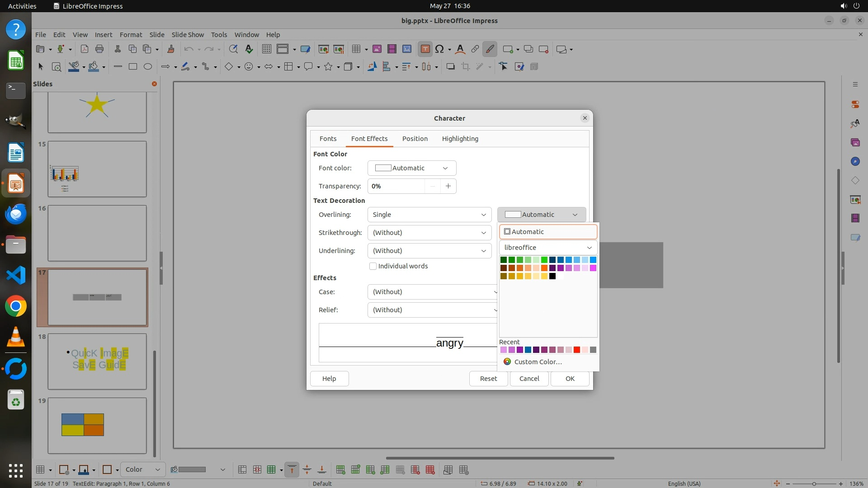Click the Crop Image tool icon

click(465, 66)
